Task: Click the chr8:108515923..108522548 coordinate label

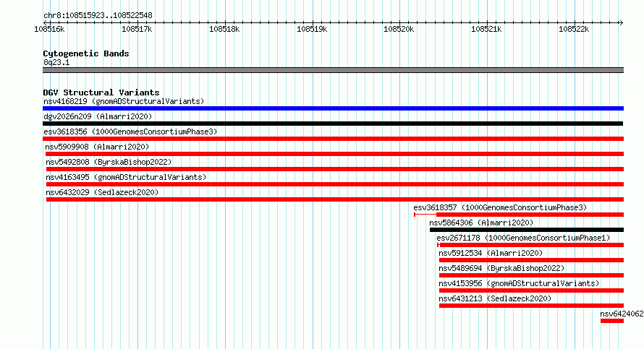Action: point(98,15)
